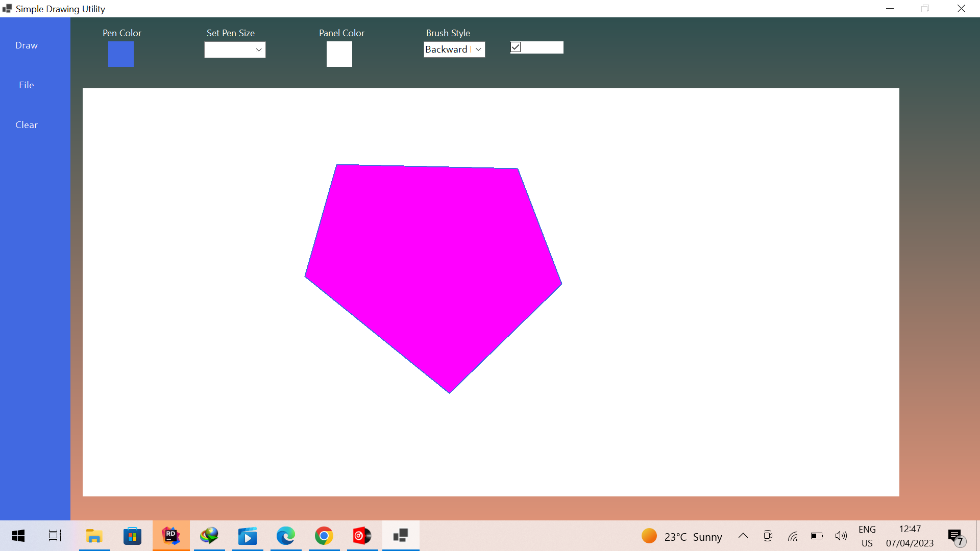This screenshot has height=551, width=980.
Task: Uncheck the checkbox next to Brush Style
Action: pyautogui.click(x=516, y=47)
